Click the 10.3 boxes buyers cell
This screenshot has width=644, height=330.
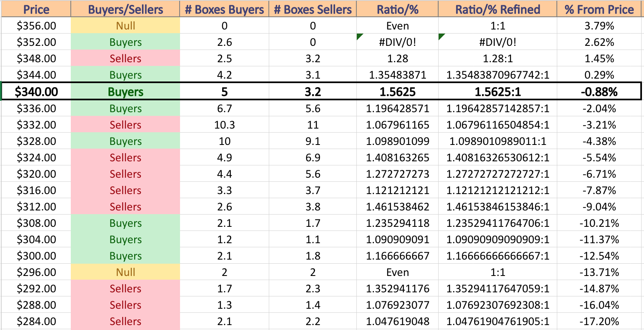224,125
